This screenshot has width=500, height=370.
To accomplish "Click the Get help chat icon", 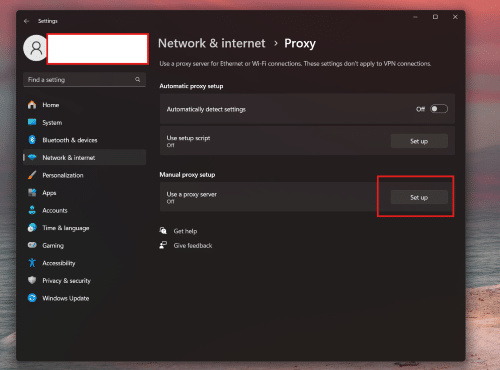I will (x=163, y=231).
